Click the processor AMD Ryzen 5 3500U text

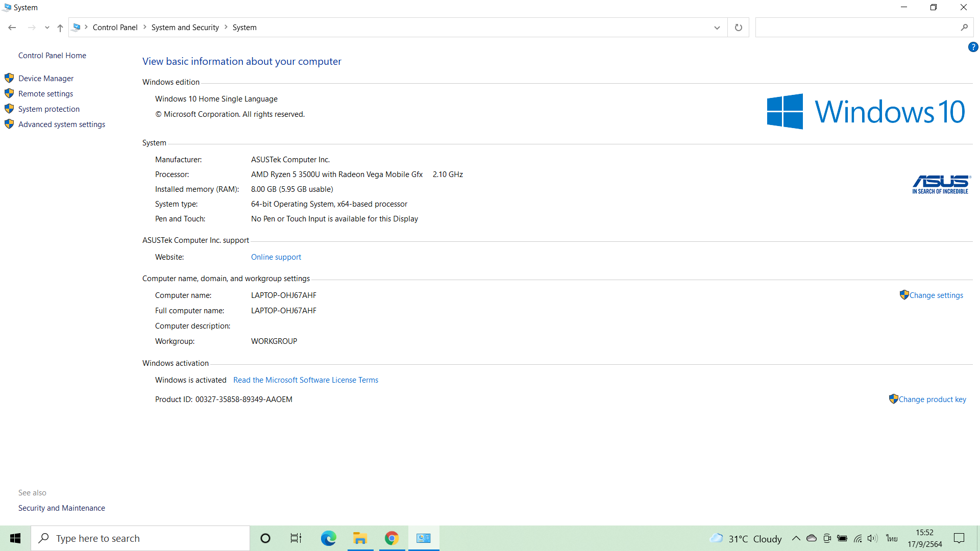(x=337, y=174)
